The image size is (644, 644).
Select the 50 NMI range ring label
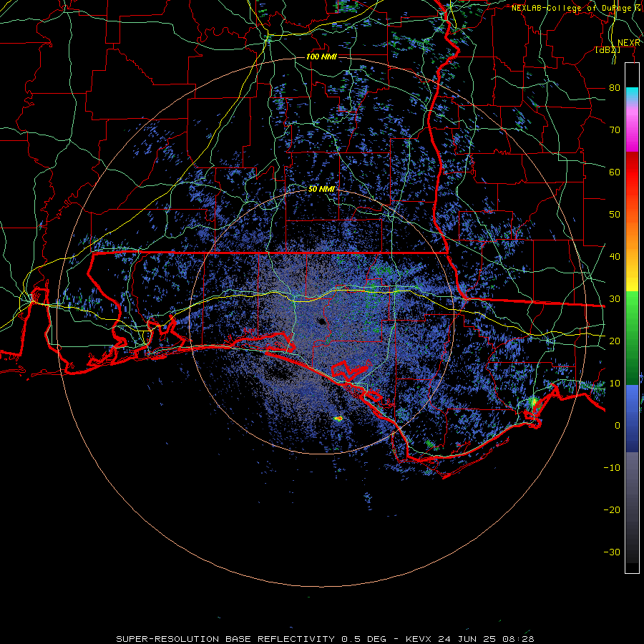321,190
